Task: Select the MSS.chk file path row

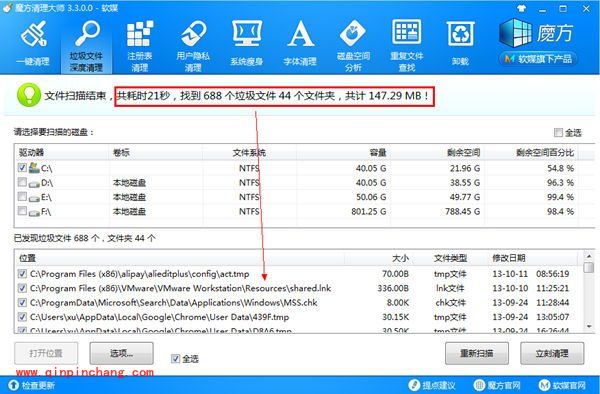Action: click(x=174, y=303)
